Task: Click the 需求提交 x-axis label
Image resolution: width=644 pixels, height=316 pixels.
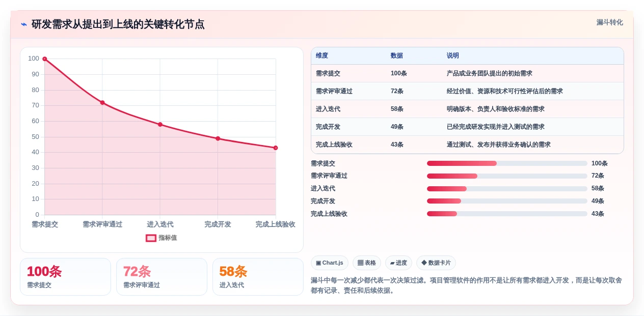Action: 45,224
